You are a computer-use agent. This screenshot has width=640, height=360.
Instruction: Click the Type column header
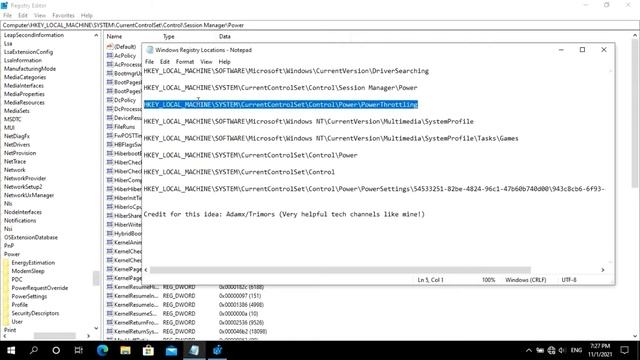169,36
